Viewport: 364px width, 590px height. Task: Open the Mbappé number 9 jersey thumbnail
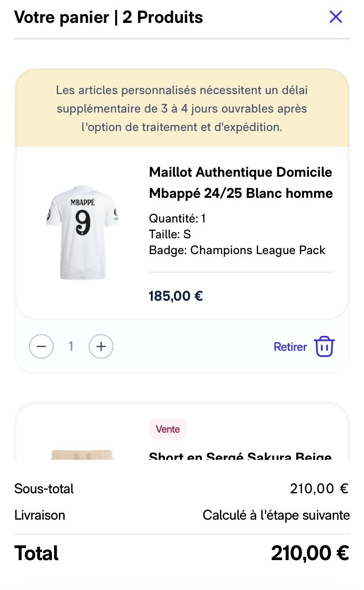(82, 232)
